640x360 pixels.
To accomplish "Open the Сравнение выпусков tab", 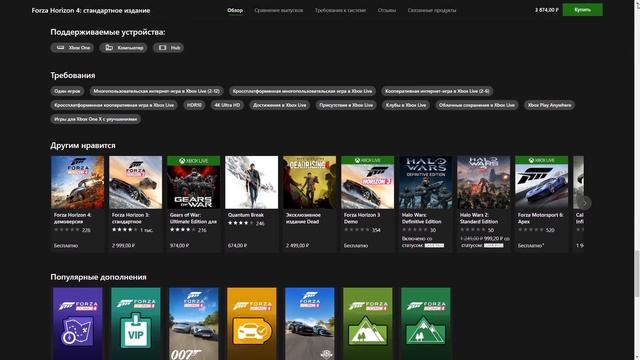I will click(x=278, y=10).
